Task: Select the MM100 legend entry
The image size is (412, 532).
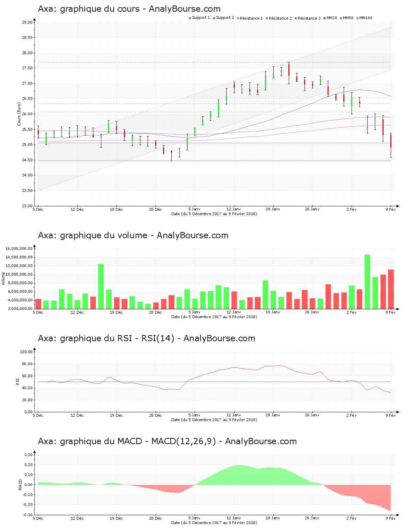Action: click(x=366, y=18)
